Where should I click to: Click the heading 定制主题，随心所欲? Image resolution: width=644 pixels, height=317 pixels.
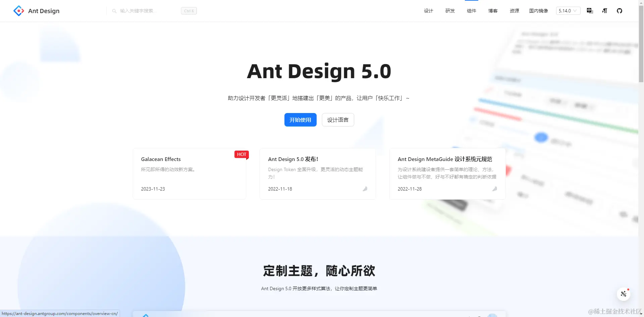(x=319, y=271)
